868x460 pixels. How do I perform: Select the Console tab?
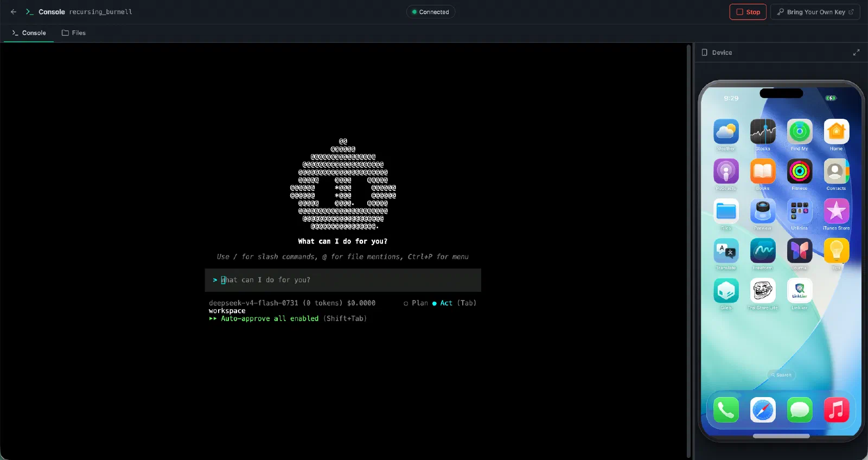[x=29, y=33]
